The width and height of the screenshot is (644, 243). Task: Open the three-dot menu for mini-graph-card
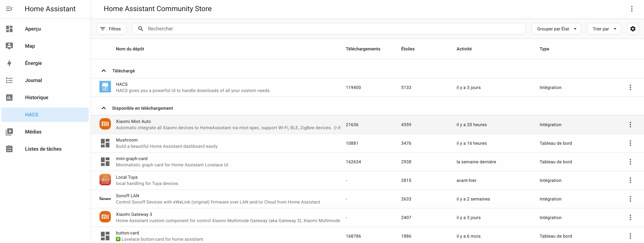click(630, 162)
